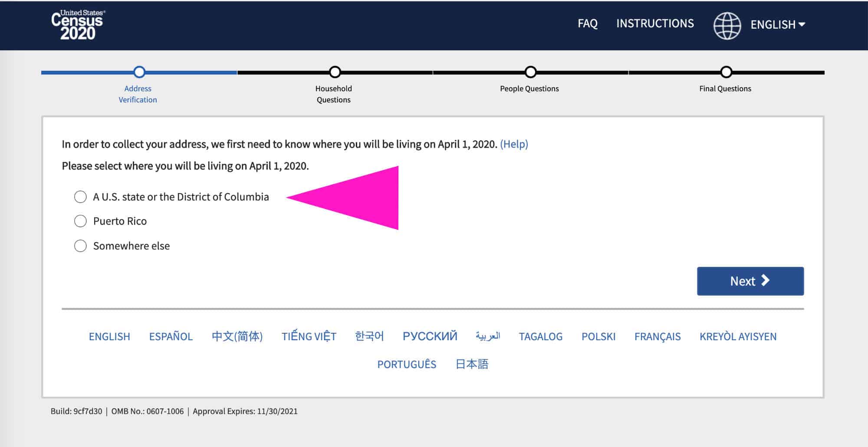Open the (Help) link
The width and height of the screenshot is (868, 447).
click(x=514, y=144)
